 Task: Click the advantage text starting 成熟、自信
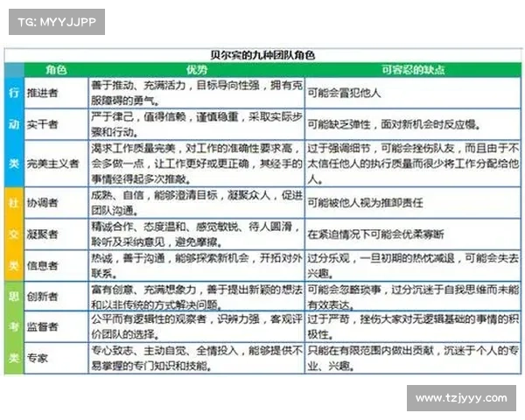pos(197,203)
